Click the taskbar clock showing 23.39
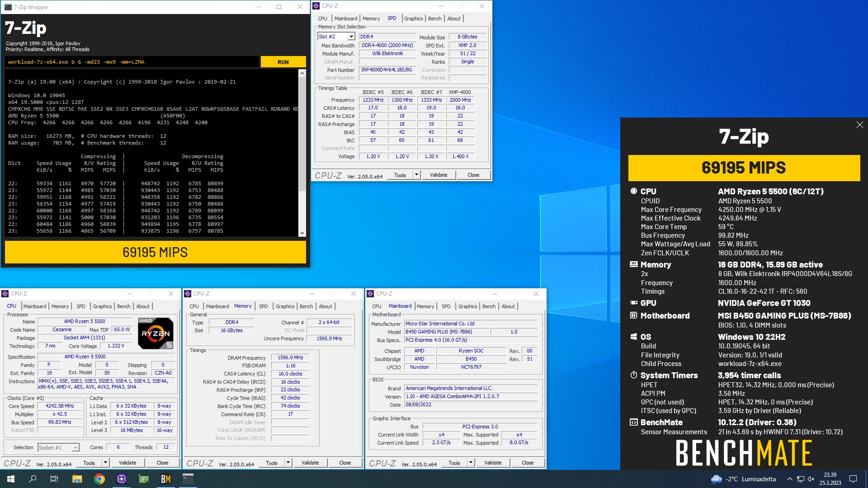Viewport: 868px width, 488px height. [830, 479]
